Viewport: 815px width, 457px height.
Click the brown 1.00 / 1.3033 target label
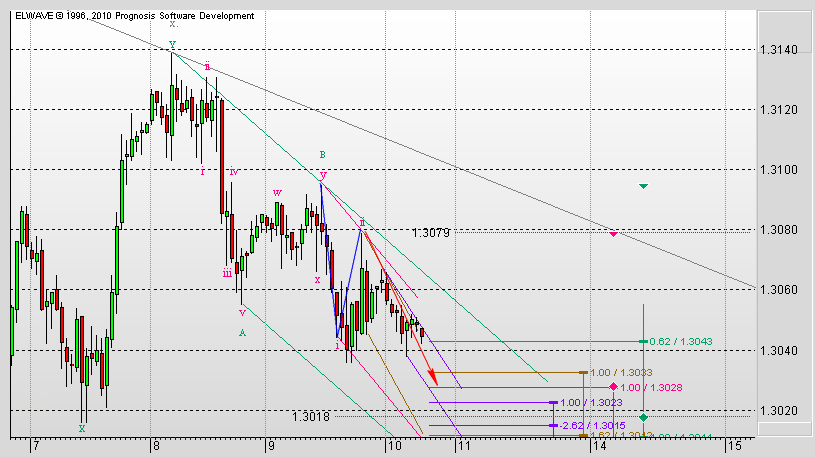click(613, 372)
